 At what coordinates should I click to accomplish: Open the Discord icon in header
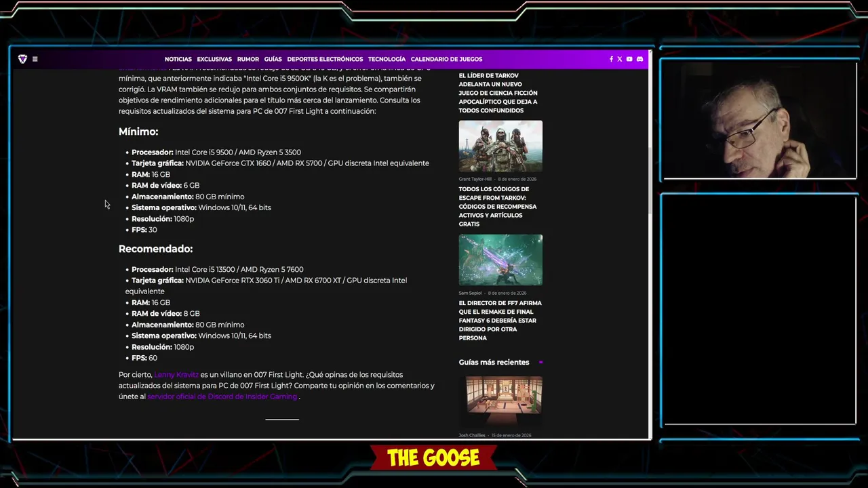pos(639,59)
